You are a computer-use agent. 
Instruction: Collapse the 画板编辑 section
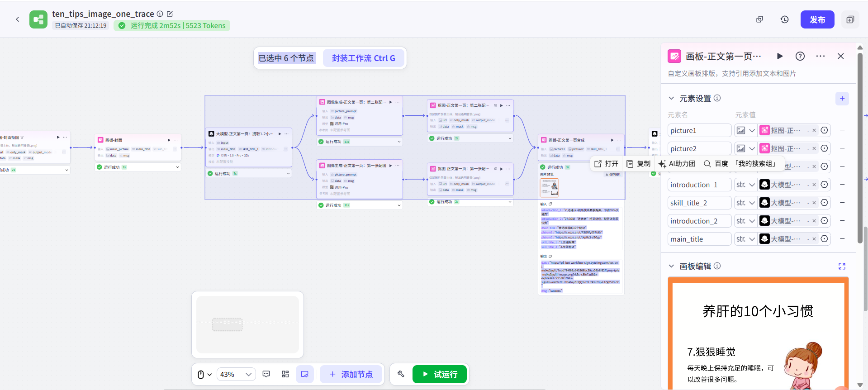(671, 266)
